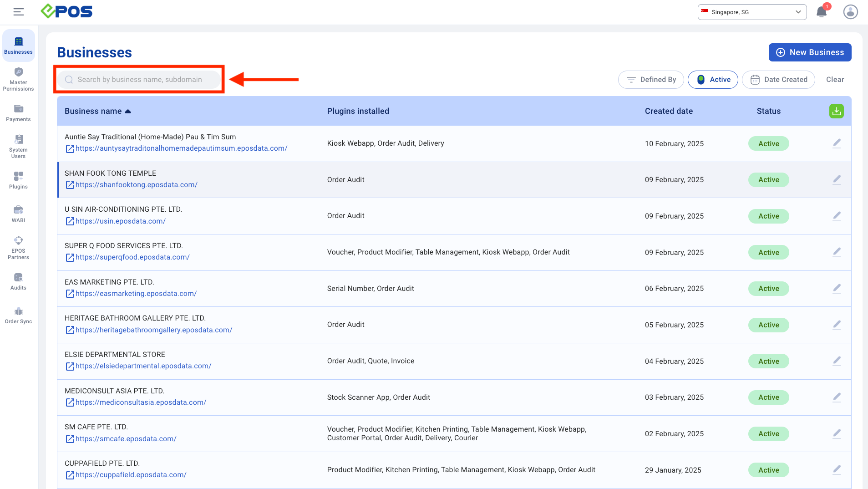The height and width of the screenshot is (489, 868).
Task: Open System Users in sidebar
Action: point(18,147)
